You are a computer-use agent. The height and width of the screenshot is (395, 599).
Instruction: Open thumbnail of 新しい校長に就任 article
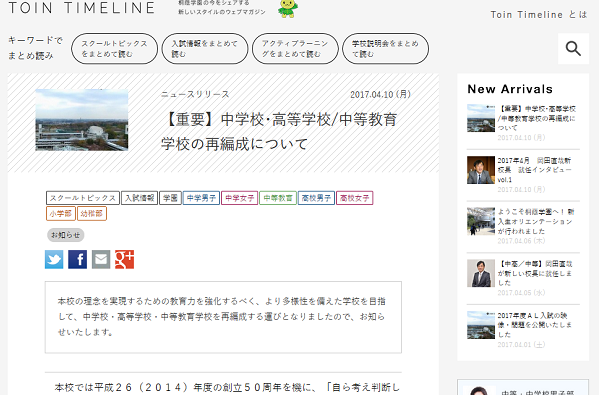pyautogui.click(x=481, y=273)
